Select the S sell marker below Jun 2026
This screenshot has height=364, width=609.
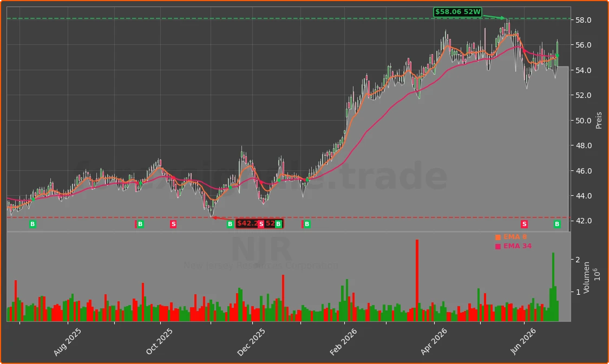pyautogui.click(x=525, y=224)
